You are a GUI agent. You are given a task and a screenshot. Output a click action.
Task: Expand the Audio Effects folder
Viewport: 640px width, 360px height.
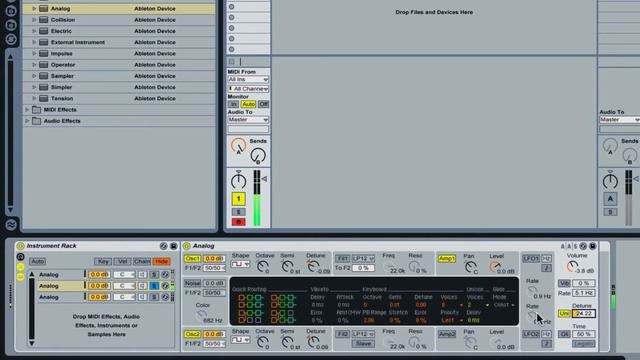pyautogui.click(x=27, y=121)
